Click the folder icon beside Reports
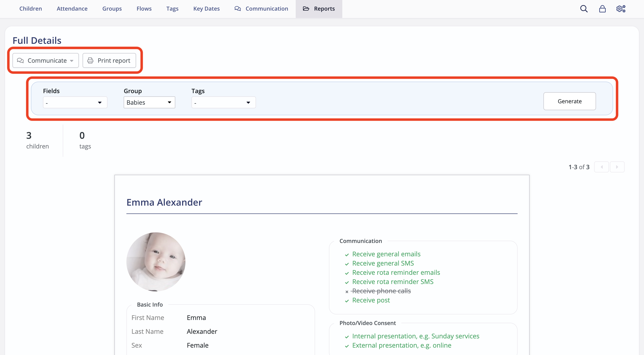644x355 pixels. click(x=306, y=9)
